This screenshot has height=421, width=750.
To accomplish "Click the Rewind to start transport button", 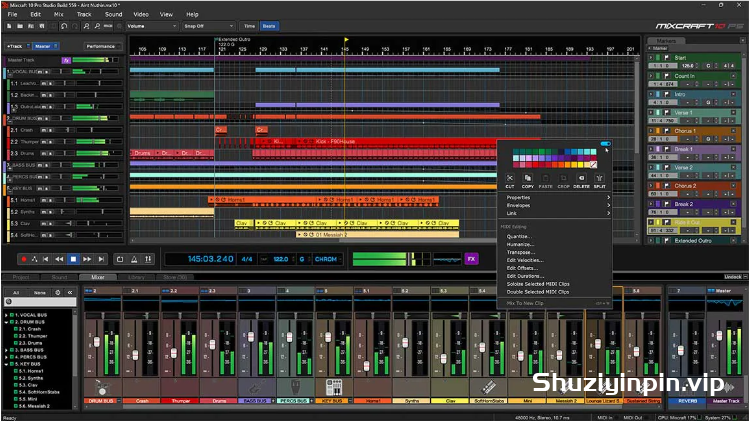I will click(x=45, y=259).
